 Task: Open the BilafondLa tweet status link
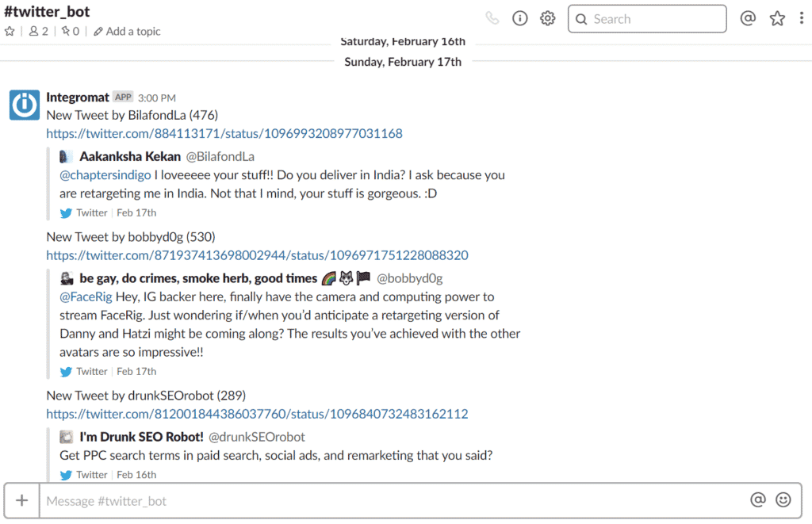(224, 134)
